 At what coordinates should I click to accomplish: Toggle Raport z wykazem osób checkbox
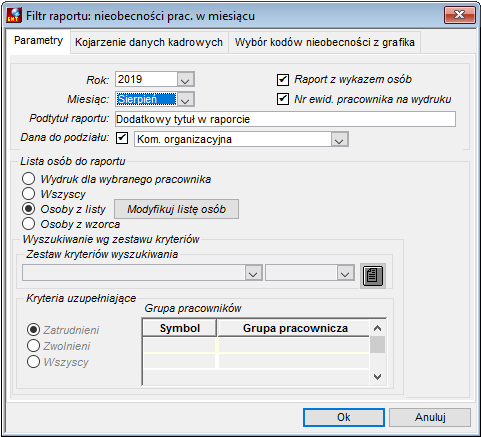pyautogui.click(x=283, y=80)
